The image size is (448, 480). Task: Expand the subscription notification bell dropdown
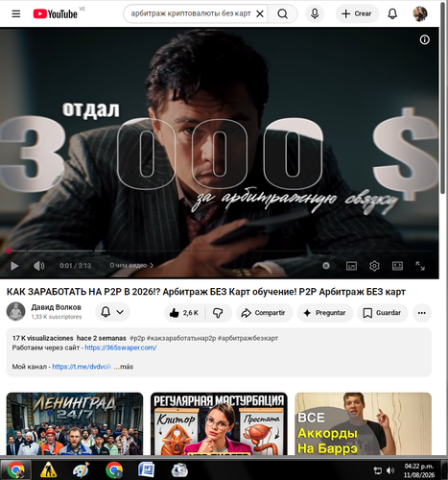coord(112,312)
